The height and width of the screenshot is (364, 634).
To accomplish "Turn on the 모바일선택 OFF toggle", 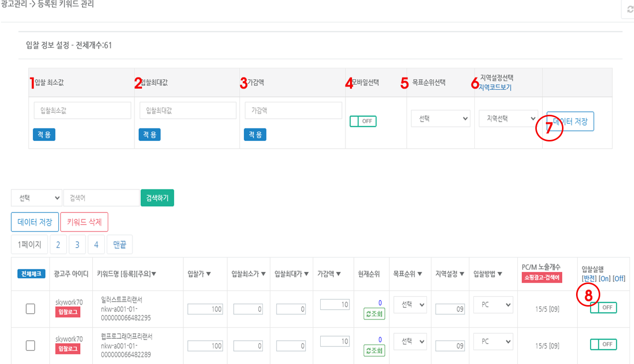I will click(x=362, y=121).
